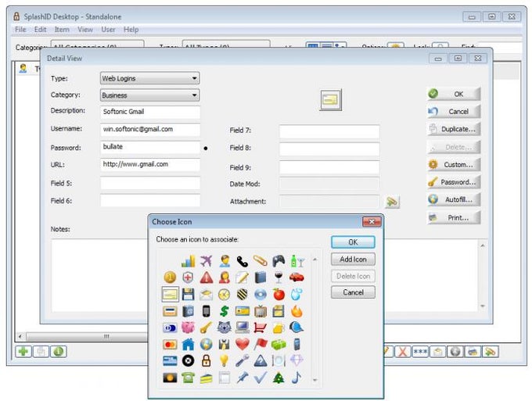This screenshot has width=532, height=401.
Task: Confirm icon choice with OK in Choose Icon
Action: pyautogui.click(x=353, y=242)
